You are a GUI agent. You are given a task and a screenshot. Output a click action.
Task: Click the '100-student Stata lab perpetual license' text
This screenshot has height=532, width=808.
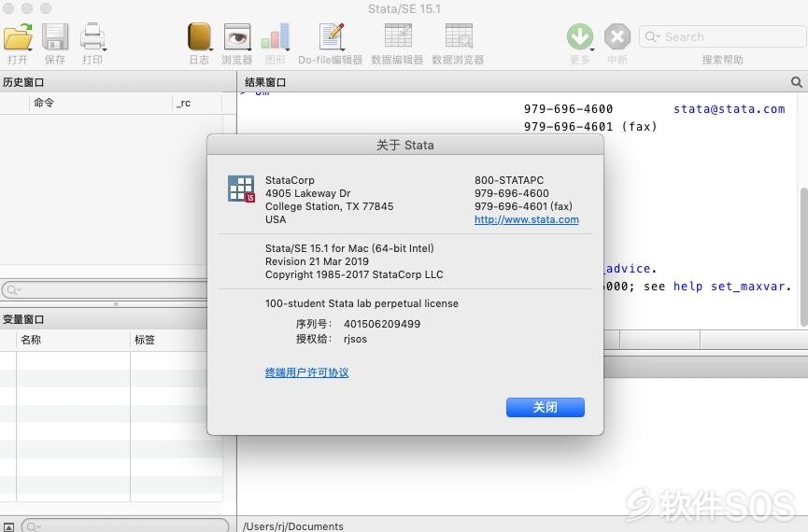click(361, 304)
